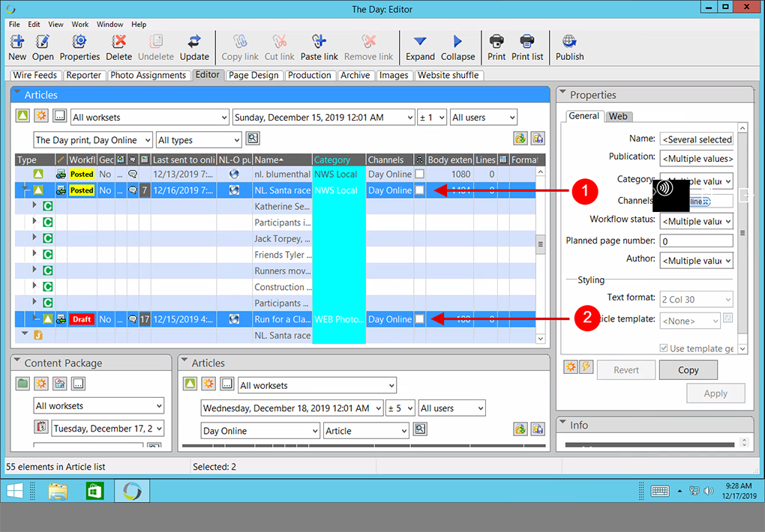
Task: Expand the Info panel header triangle
Action: click(562, 422)
